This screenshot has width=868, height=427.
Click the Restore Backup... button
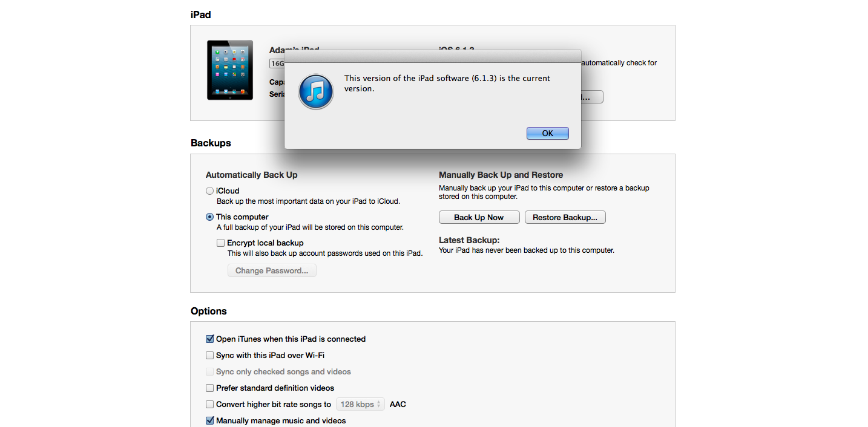point(565,217)
